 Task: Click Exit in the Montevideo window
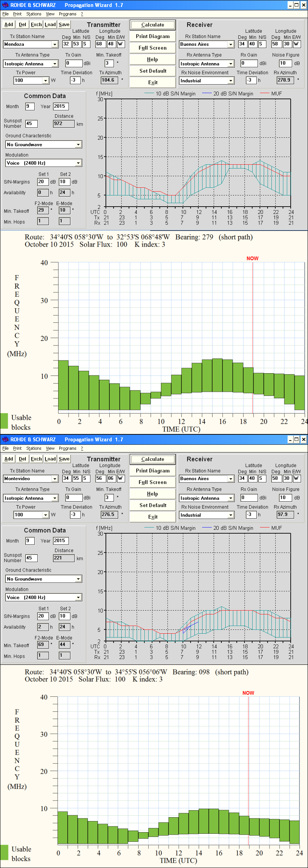pyautogui.click(x=153, y=517)
